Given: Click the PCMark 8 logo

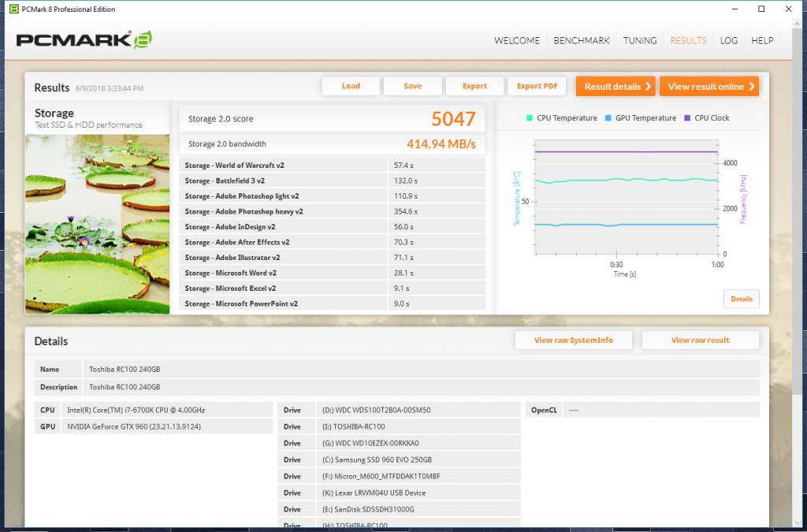Looking at the screenshot, I should pyautogui.click(x=84, y=40).
